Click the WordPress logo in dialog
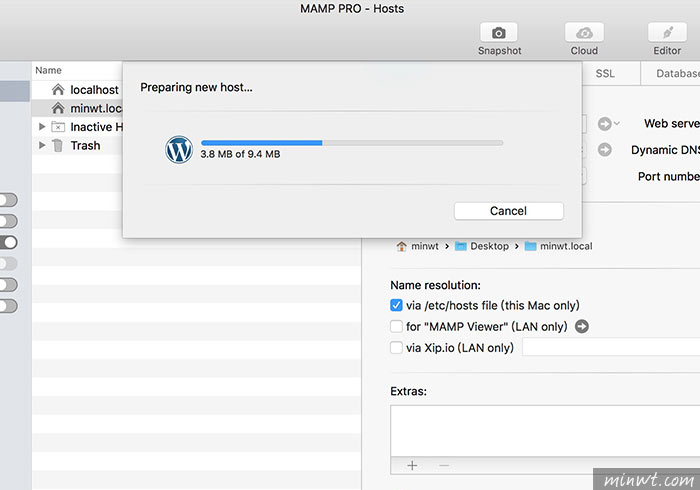This screenshot has width=700, height=490. [x=179, y=149]
